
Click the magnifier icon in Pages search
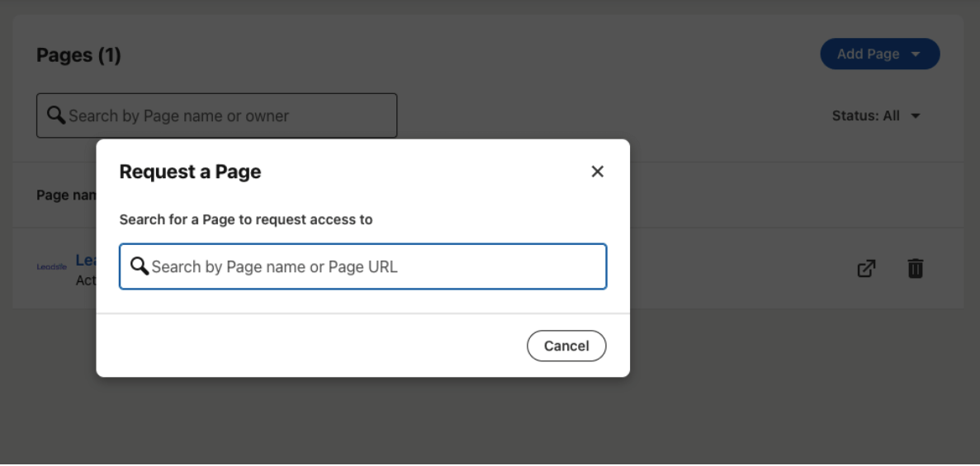click(56, 115)
